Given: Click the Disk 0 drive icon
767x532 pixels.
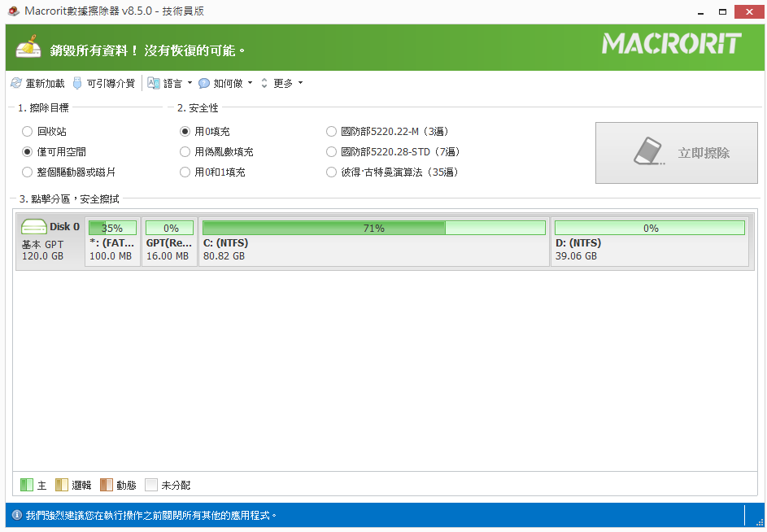Looking at the screenshot, I should [34, 227].
